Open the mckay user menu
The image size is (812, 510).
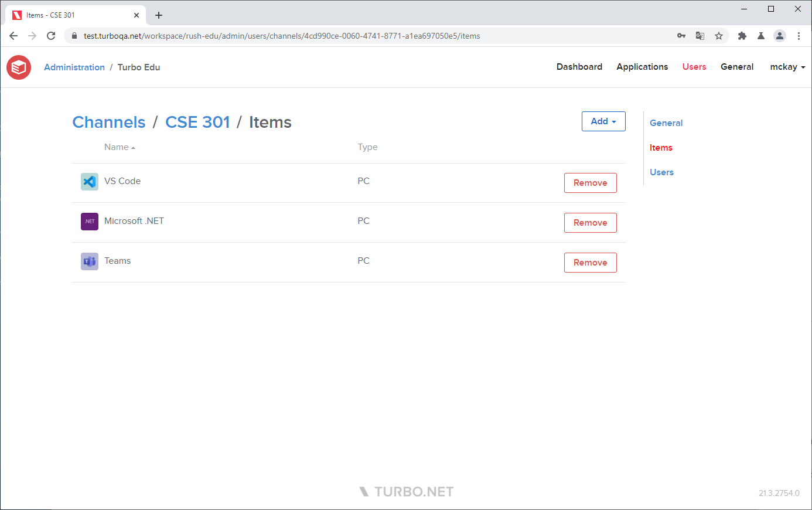tap(787, 67)
